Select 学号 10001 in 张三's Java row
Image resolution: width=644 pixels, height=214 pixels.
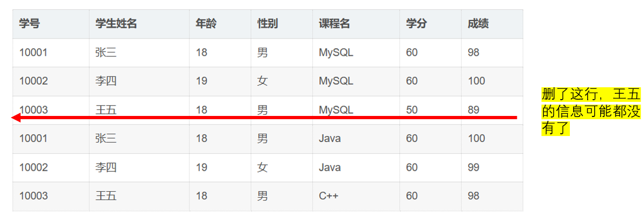33,138
